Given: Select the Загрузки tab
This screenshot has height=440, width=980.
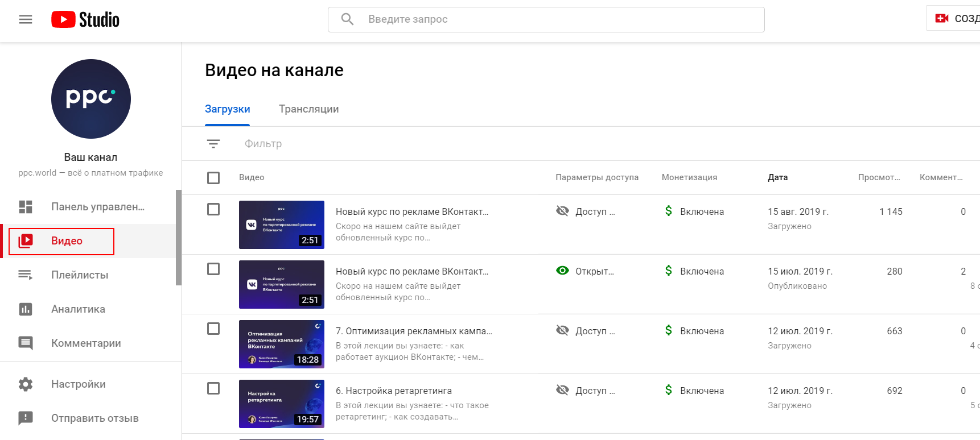Looking at the screenshot, I should [227, 109].
